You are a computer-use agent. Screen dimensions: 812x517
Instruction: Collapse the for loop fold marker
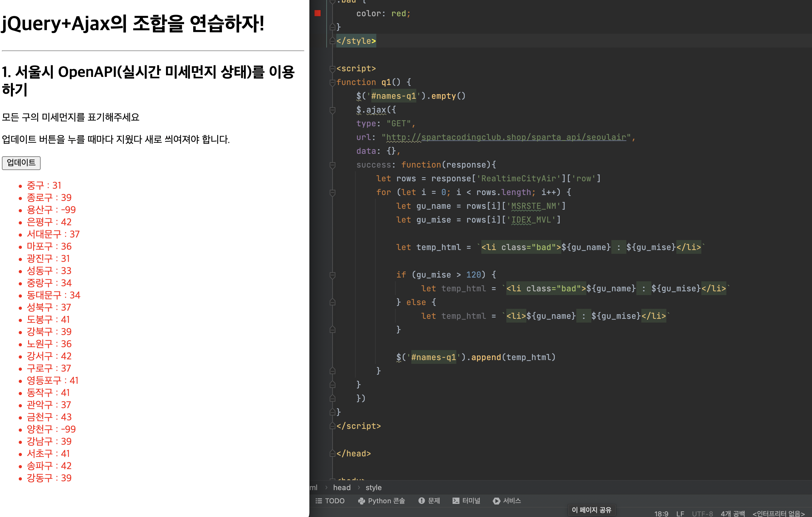pyautogui.click(x=332, y=193)
